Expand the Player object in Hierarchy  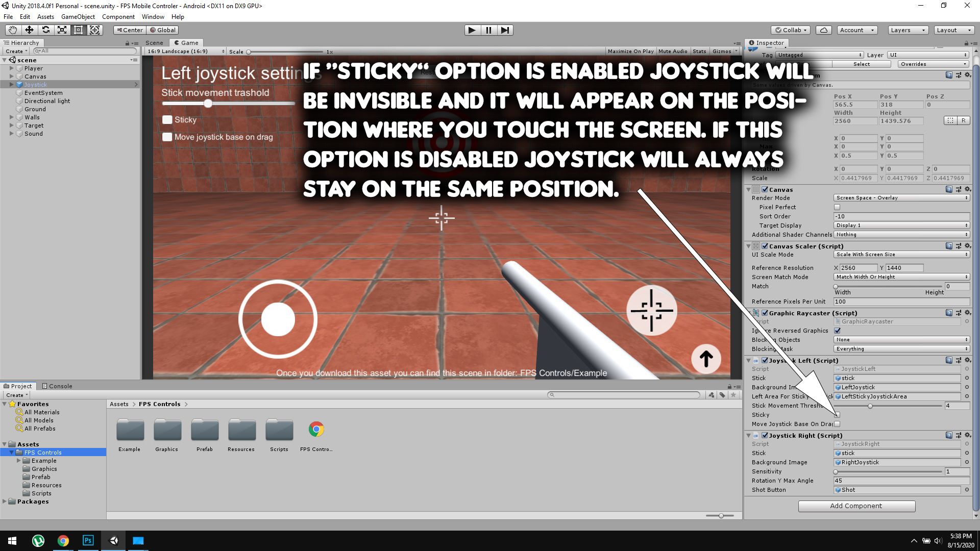tap(11, 68)
